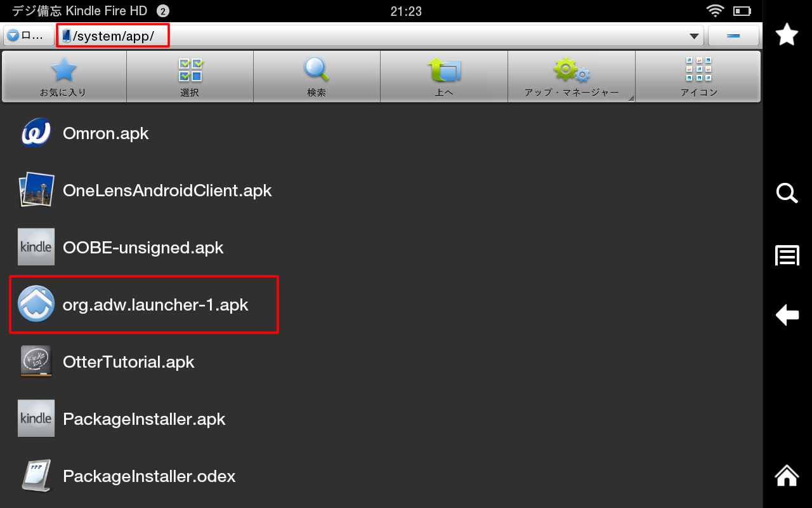Open the menu icon in right sidebar
The image size is (812, 508).
(787, 255)
